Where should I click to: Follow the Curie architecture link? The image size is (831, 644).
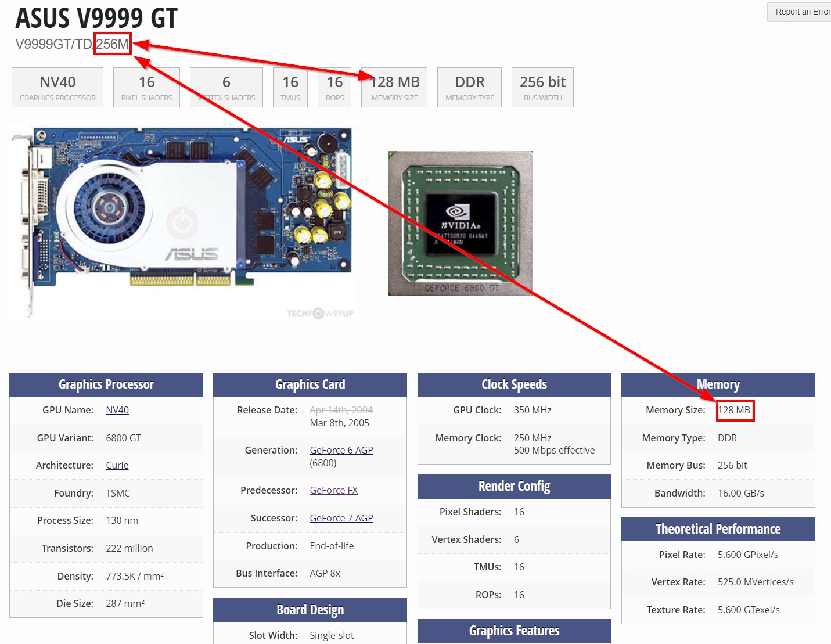(117, 465)
